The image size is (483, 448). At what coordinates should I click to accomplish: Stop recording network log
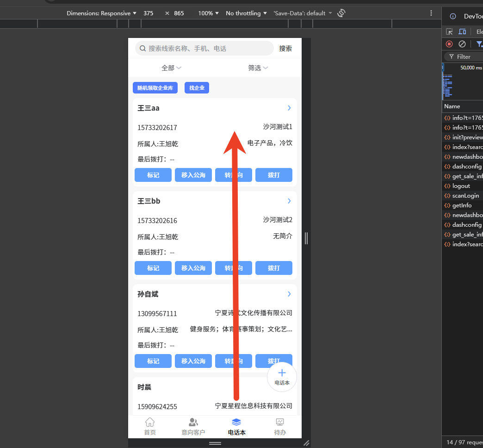[449, 44]
